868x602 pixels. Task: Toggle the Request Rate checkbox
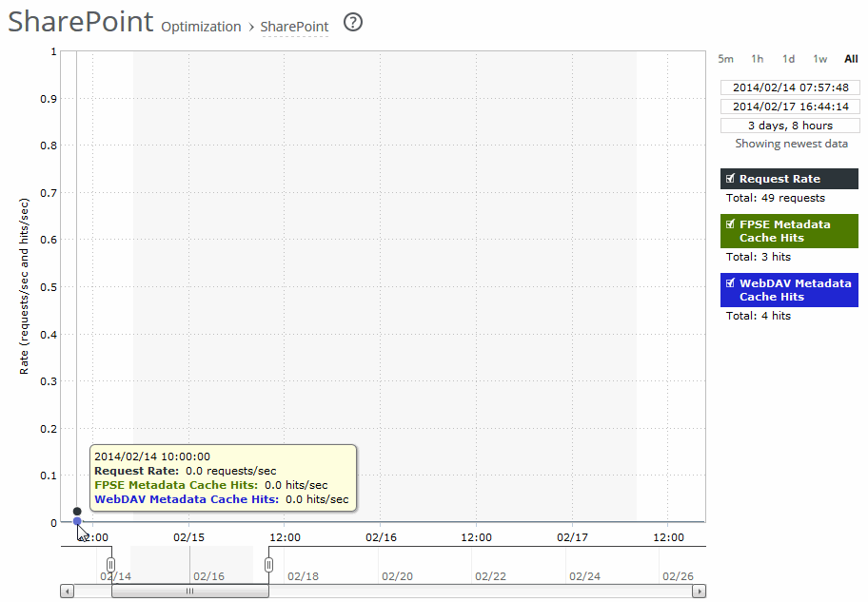pyautogui.click(x=730, y=178)
